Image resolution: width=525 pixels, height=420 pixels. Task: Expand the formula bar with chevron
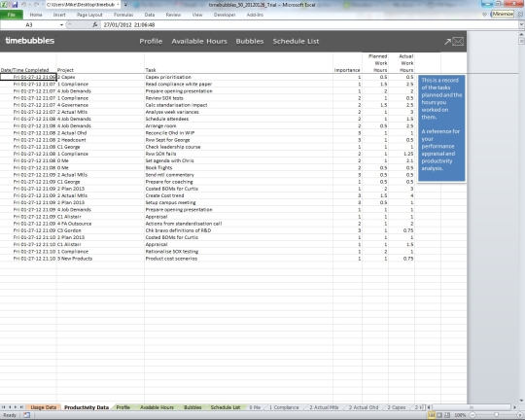[521, 24]
